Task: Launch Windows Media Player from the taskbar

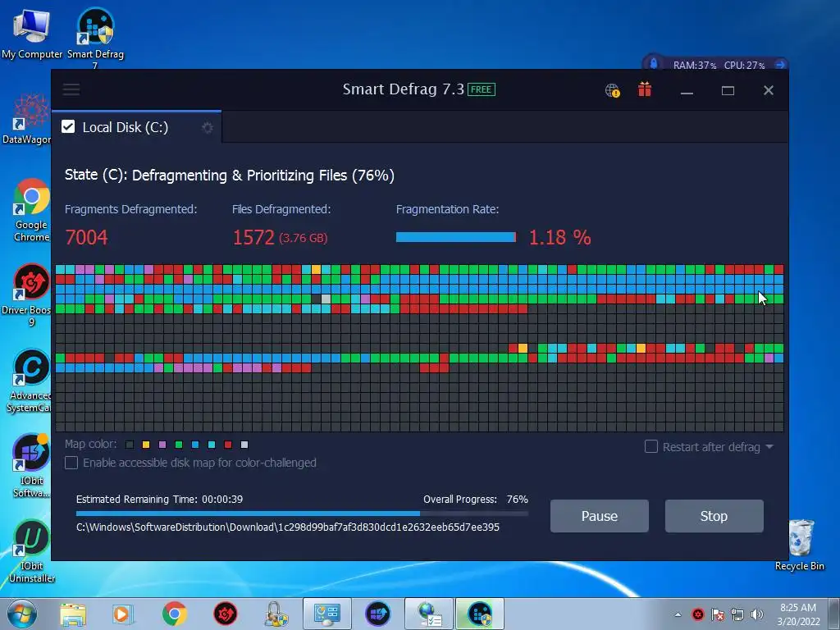Action: click(122, 614)
